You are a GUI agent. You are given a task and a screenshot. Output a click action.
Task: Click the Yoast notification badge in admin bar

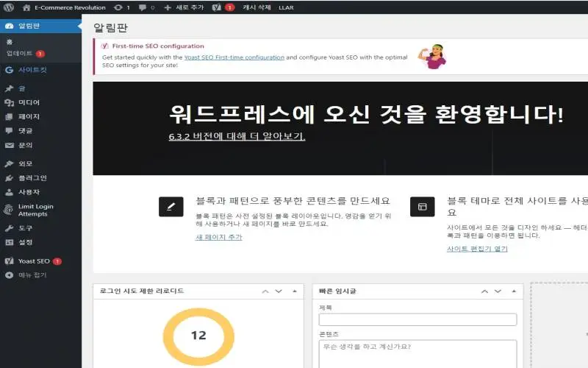coord(229,7)
